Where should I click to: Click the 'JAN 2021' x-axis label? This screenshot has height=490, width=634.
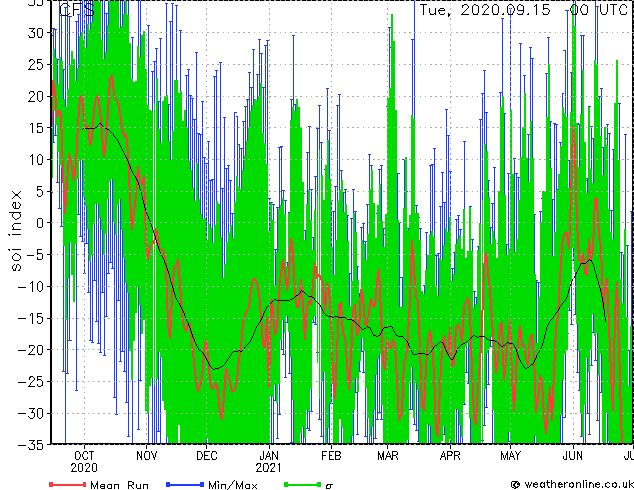click(x=268, y=462)
